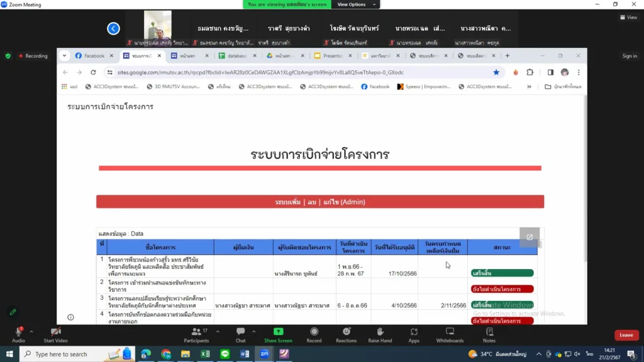644x362 pixels.
Task: Click the Record button in Zoom
Action: pos(314,334)
